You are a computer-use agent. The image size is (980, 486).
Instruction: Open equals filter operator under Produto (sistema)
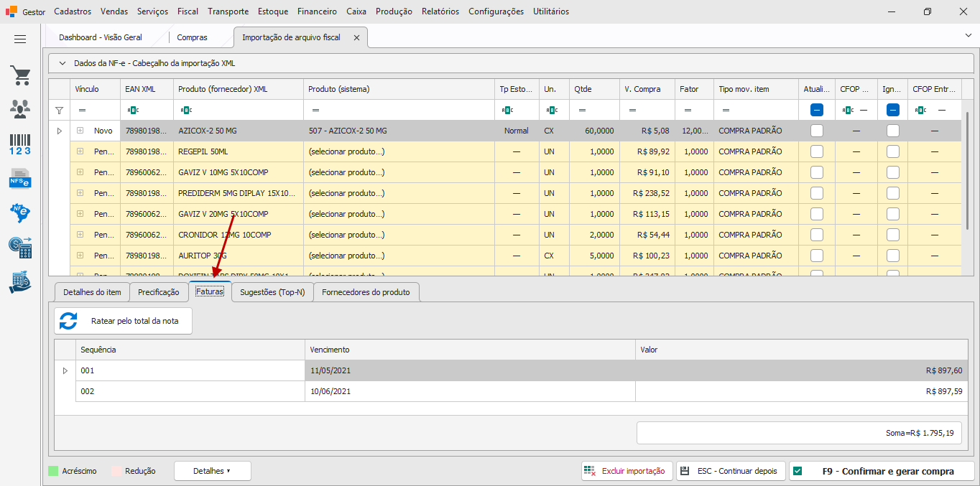coord(316,110)
